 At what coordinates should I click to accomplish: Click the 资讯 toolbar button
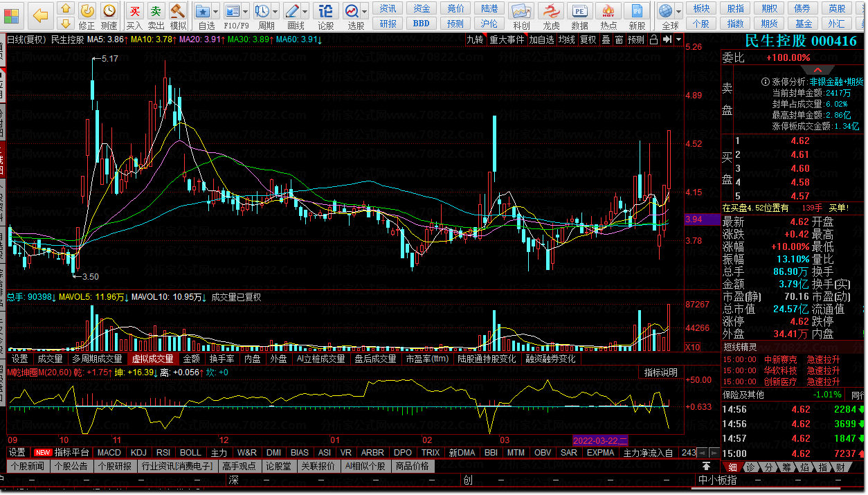tap(388, 8)
